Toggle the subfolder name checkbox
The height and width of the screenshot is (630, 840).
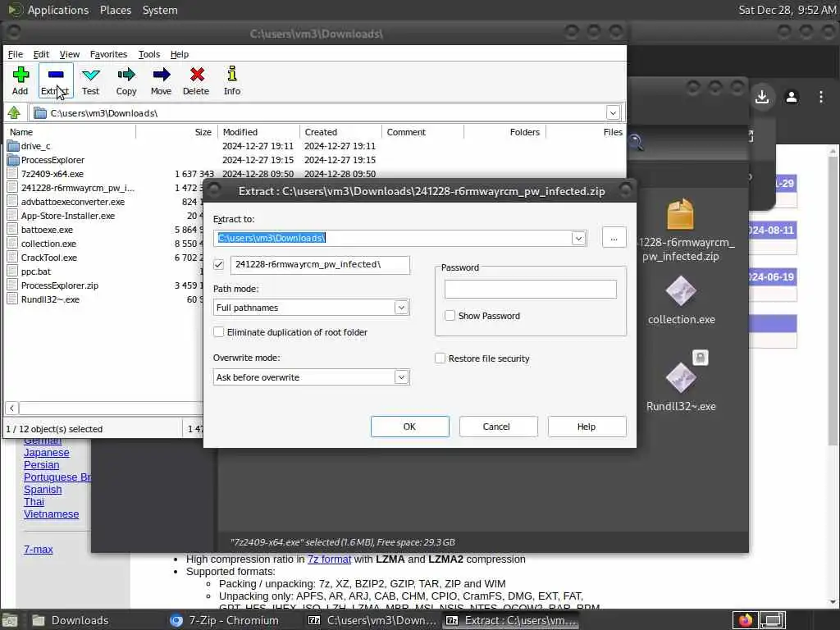218,265
